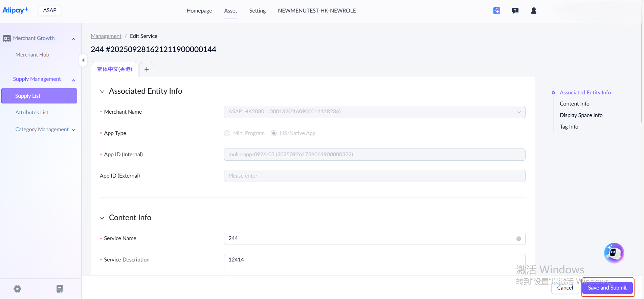Open the Setting menu
This screenshot has width=644, height=299.
coord(257,11)
